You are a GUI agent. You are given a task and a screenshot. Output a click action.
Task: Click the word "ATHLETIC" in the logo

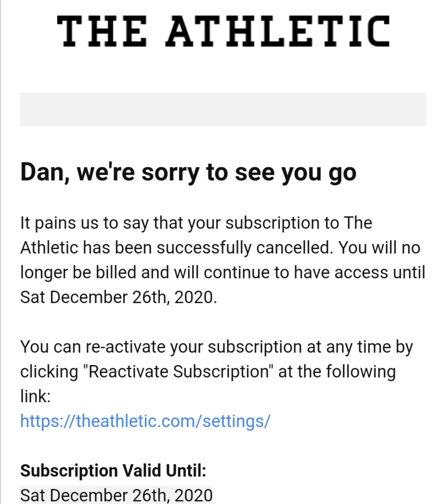click(x=278, y=31)
